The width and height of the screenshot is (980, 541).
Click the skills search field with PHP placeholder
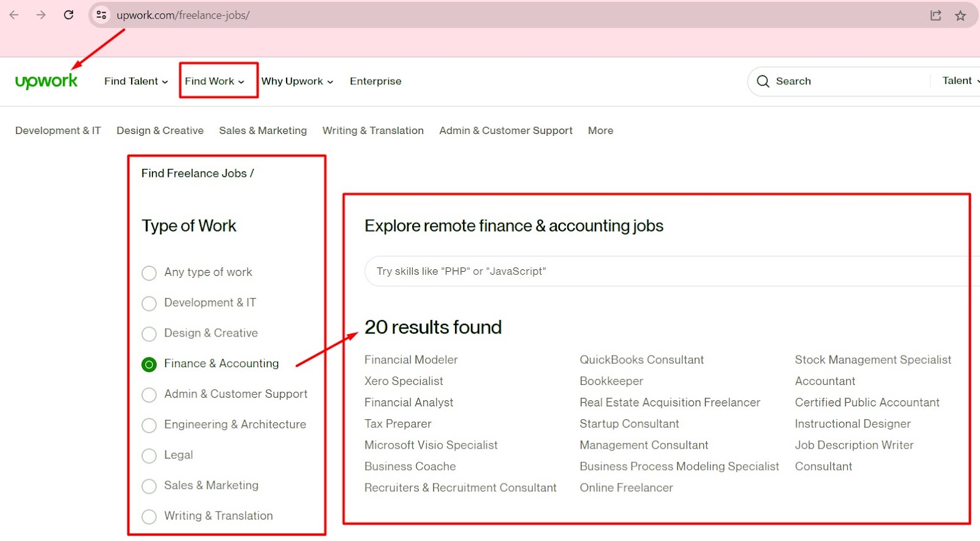[672, 271]
